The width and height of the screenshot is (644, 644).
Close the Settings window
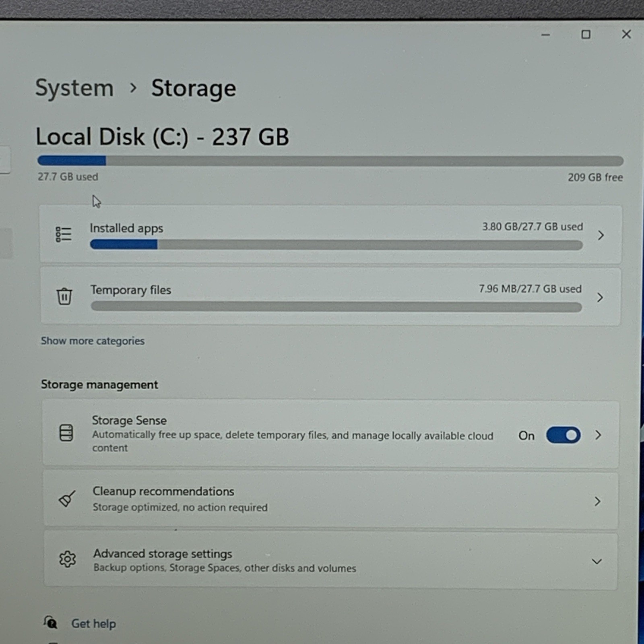pos(626,34)
